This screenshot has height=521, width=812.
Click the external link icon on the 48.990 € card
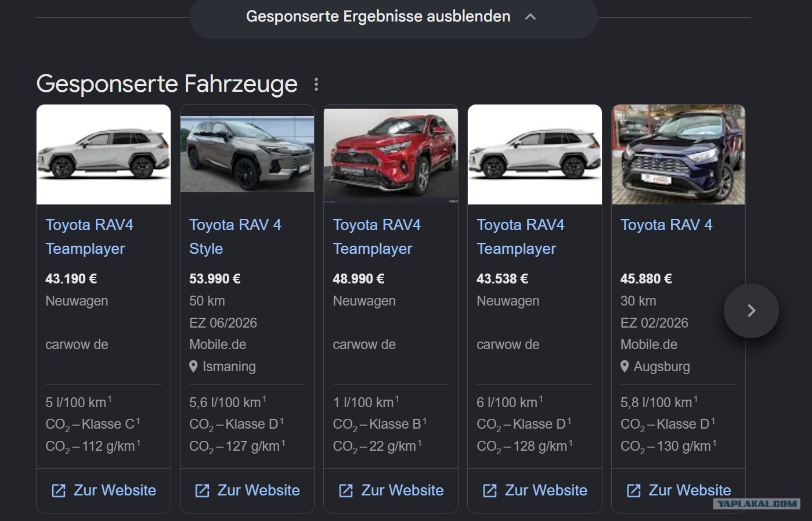[x=346, y=491]
